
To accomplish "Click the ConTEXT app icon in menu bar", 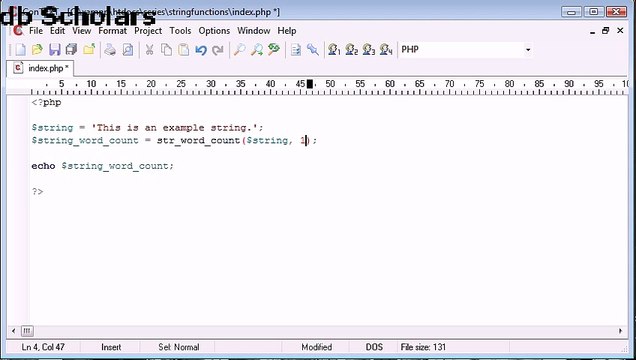I will pyautogui.click(x=18, y=30).
